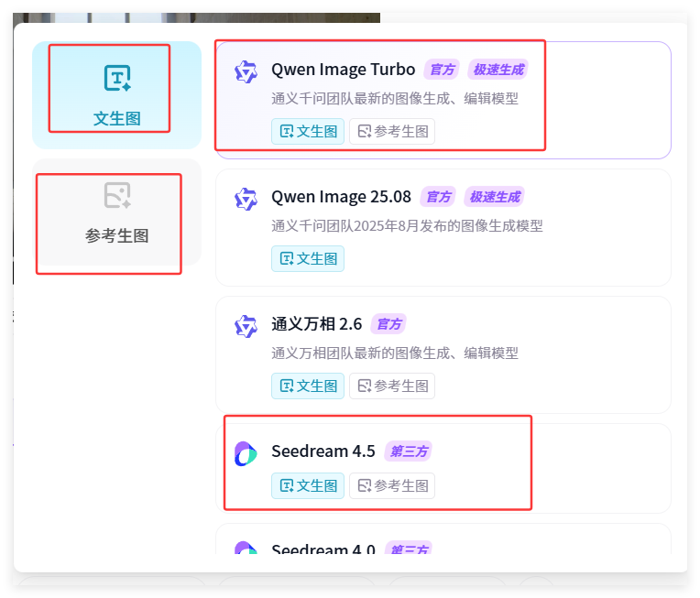Screen dimensions: 700x598
Task: Select the 通义万相 2.6 model title
Action: click(x=316, y=324)
